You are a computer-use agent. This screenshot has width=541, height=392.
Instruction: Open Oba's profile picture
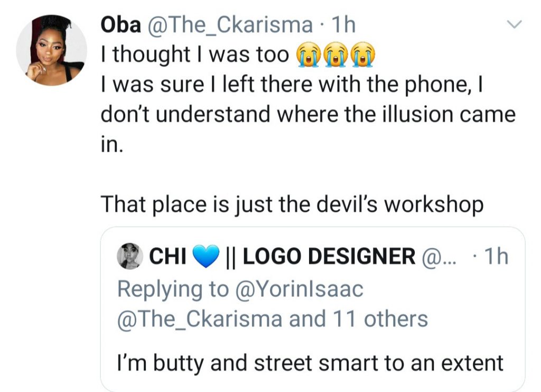pyautogui.click(x=51, y=50)
